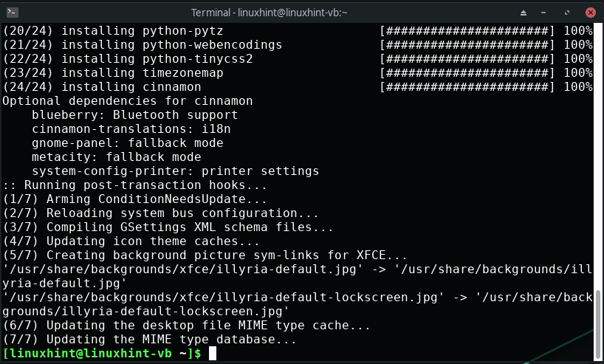The width and height of the screenshot is (604, 364).
Task: Click 'blueberry: Bluetooth support' line
Action: tap(135, 114)
